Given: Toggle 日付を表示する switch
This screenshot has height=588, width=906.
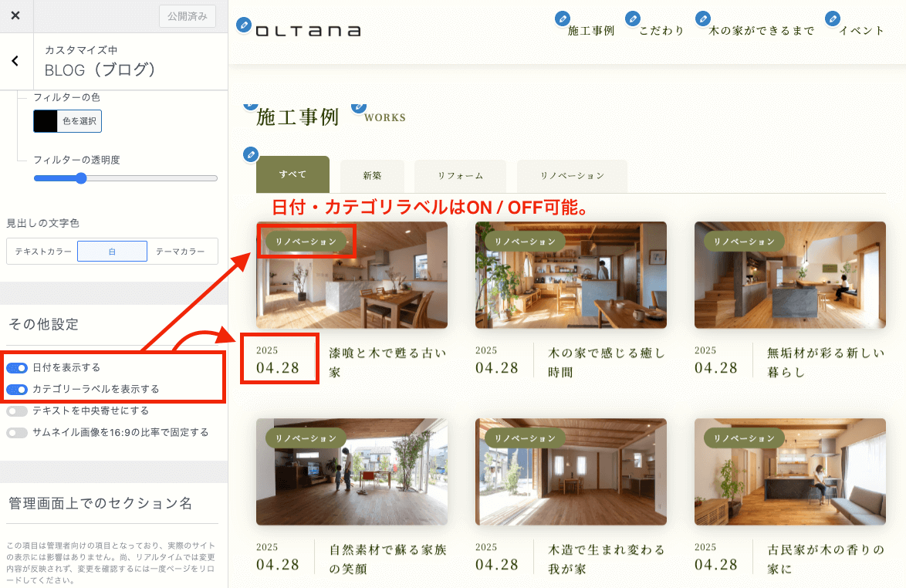Looking at the screenshot, I should [17, 368].
